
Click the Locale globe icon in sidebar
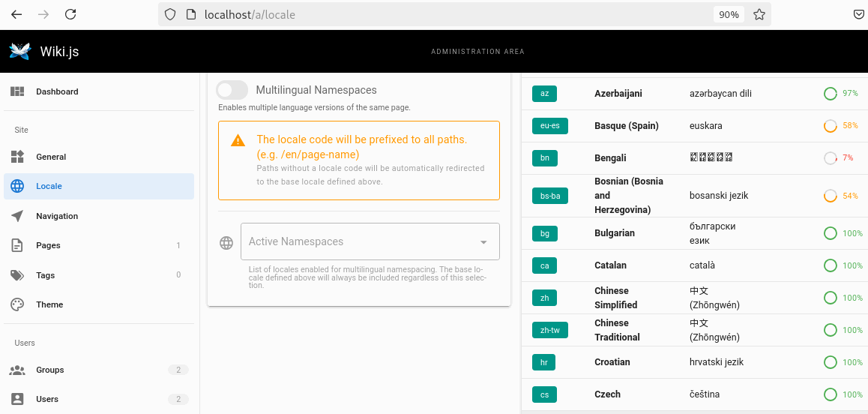click(x=17, y=186)
